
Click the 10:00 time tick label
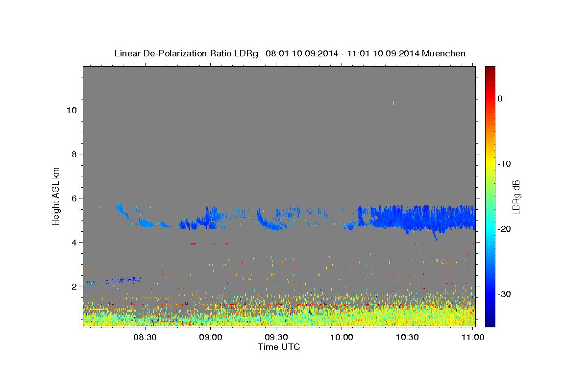pos(342,337)
